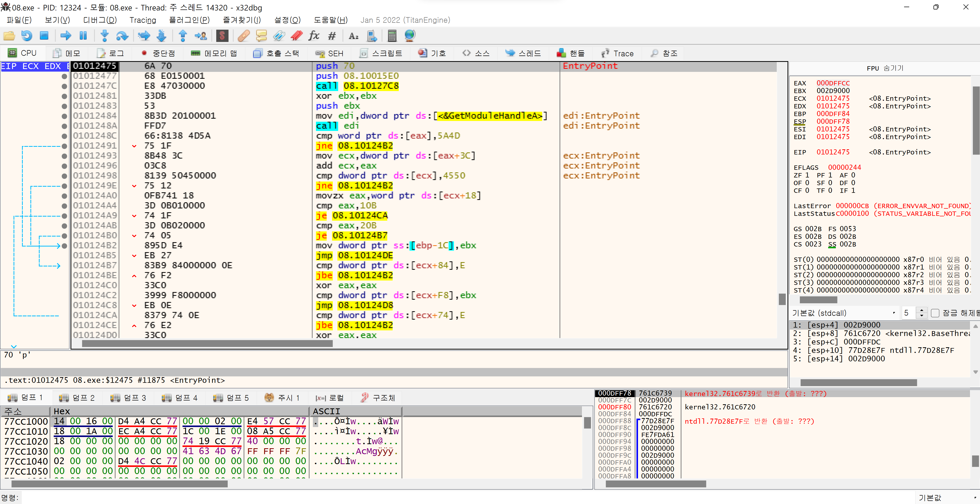
Task: Open the 플러그인(P) menu
Action: [189, 20]
